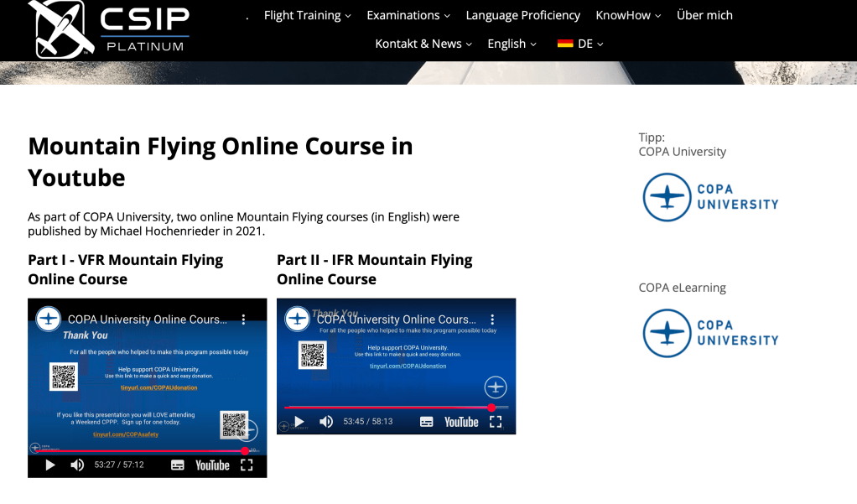Viewport: 857px width, 504px height.
Task: Open the DE language dropdown
Action: (x=580, y=44)
